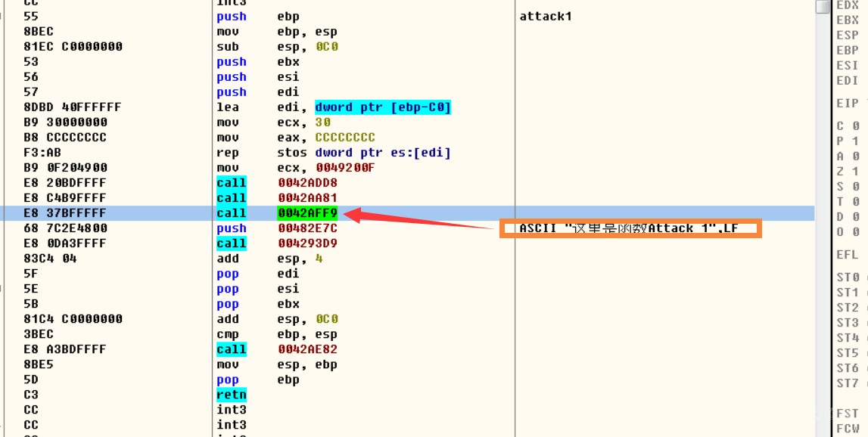This screenshot has width=868, height=437.
Task: Click the ESP register entry
Action: [x=848, y=35]
